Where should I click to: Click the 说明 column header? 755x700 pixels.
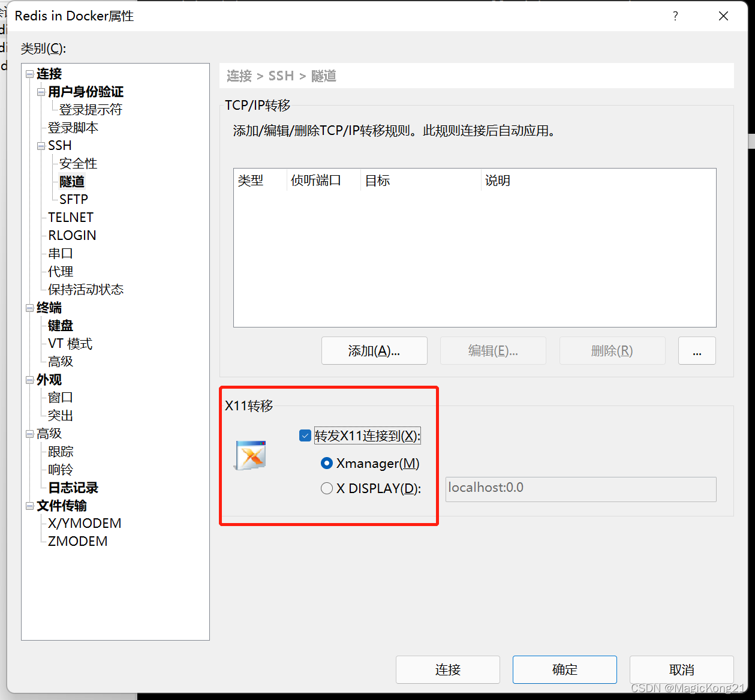[598, 181]
